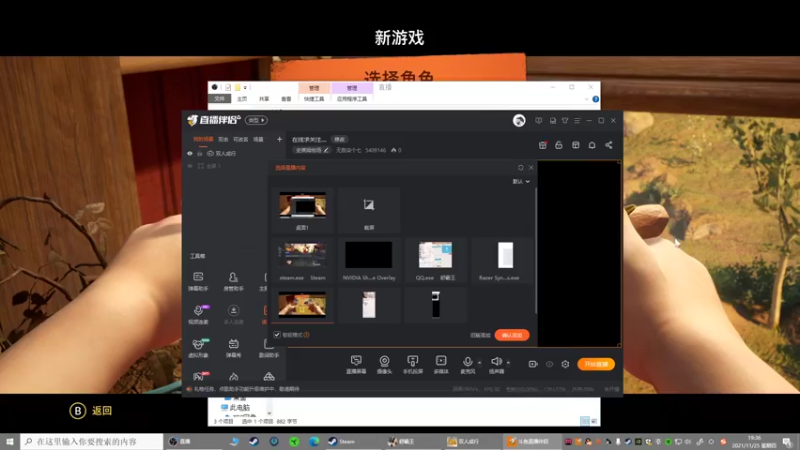This screenshot has width=800, height=450.
Task: Toggle the smart mode checkbox
Action: pos(277,335)
